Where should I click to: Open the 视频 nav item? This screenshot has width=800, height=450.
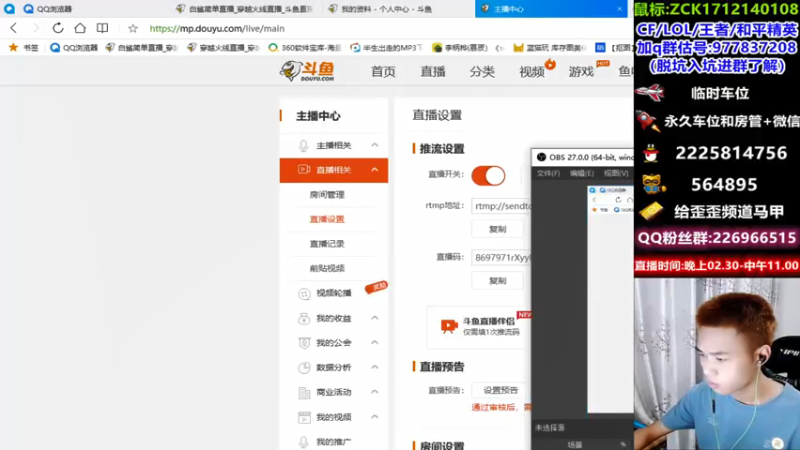click(532, 71)
